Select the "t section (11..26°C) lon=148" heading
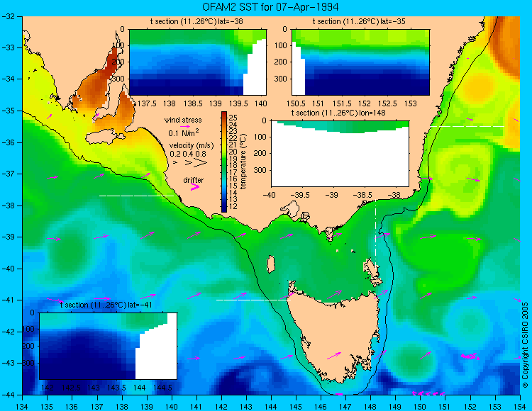 [338, 113]
